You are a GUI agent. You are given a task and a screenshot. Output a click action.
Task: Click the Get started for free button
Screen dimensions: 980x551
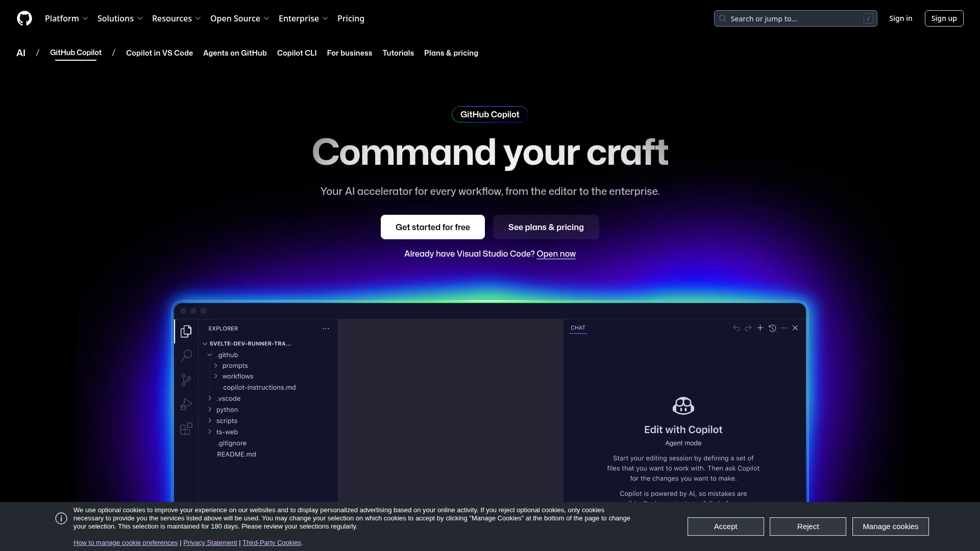click(432, 227)
